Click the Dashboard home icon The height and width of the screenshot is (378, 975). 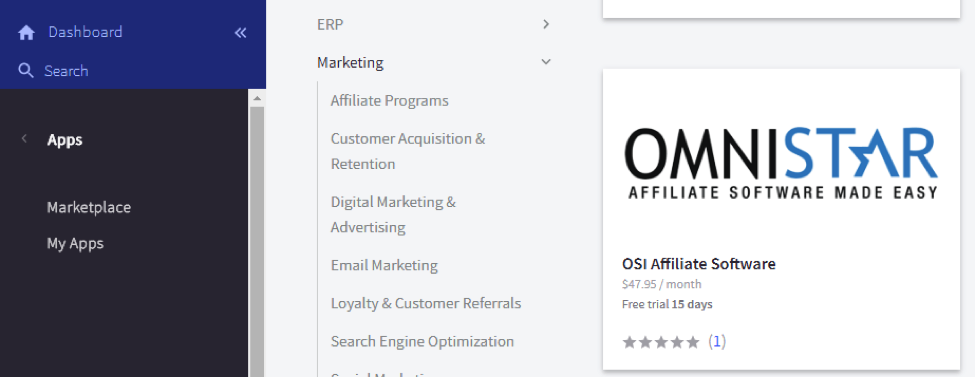click(x=26, y=33)
